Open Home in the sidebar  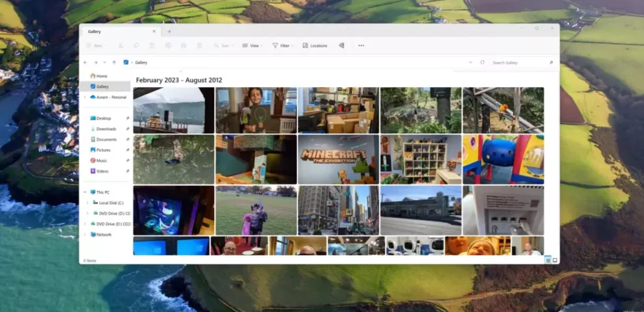point(99,76)
